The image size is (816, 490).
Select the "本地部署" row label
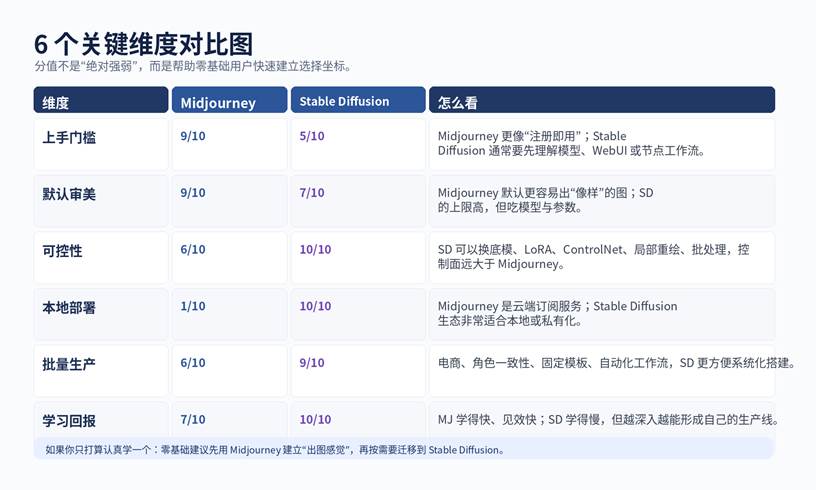pos(69,307)
